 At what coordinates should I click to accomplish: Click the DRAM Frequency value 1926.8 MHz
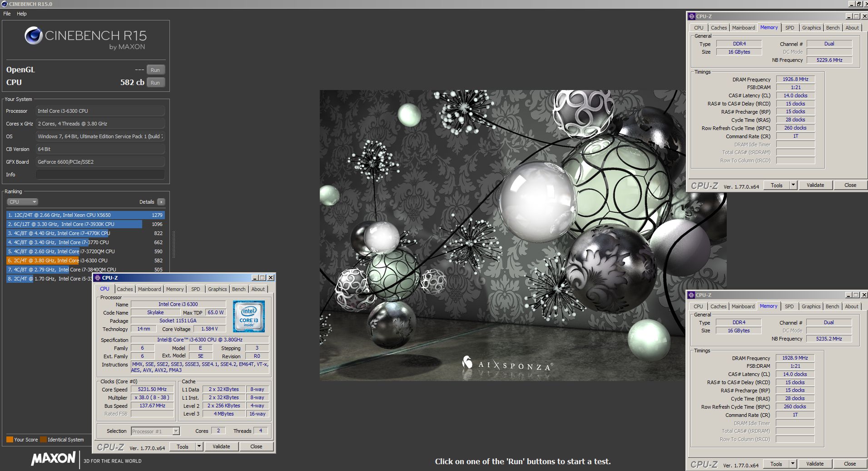click(795, 79)
